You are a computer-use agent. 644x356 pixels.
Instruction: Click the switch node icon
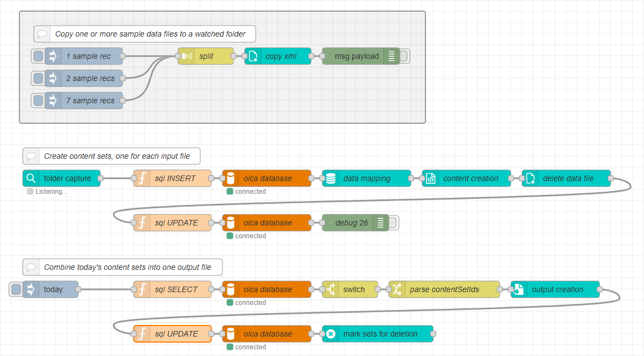tap(331, 289)
